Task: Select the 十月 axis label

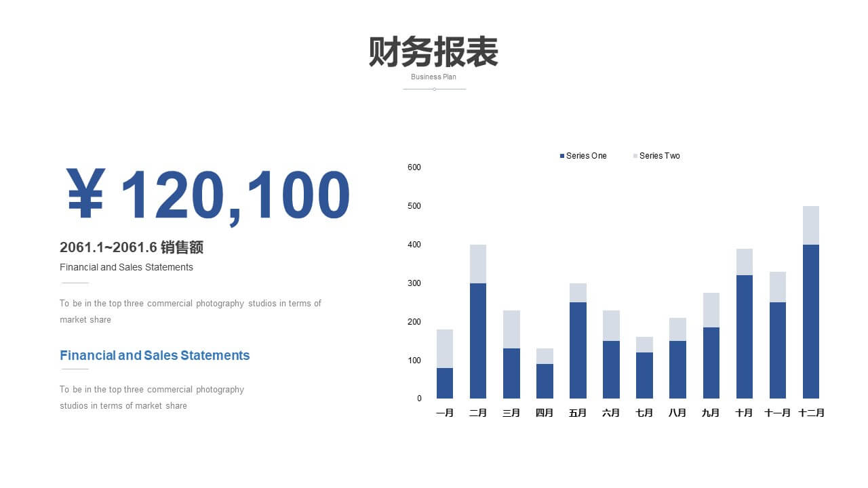Action: coord(744,413)
